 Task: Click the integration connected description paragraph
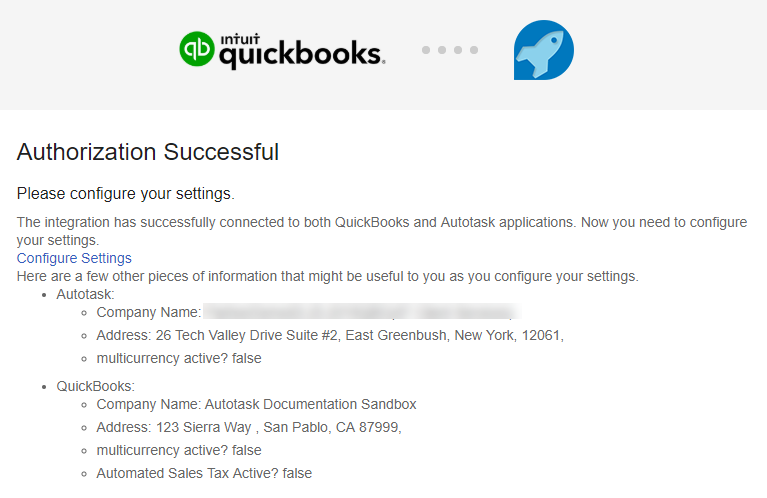(382, 231)
